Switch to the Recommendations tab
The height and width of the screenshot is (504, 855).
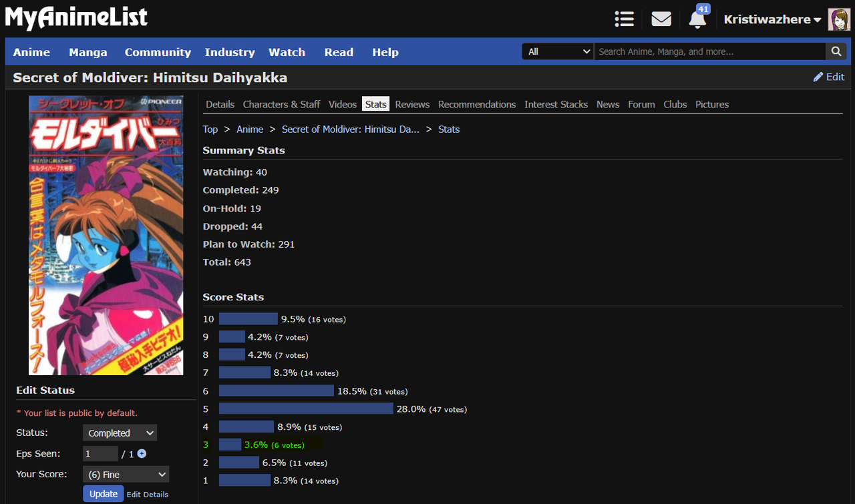point(477,104)
